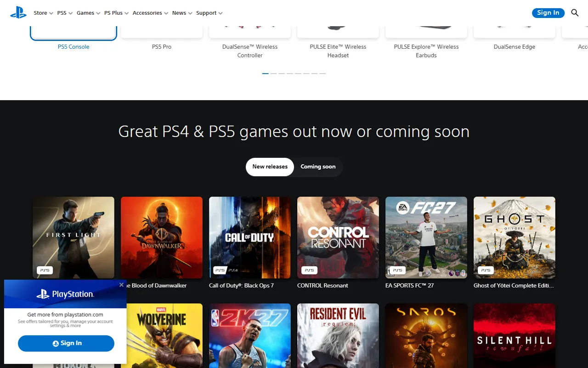Viewport: 588px width, 368px height.
Task: Click Ghost of Yōtei Complete Edition title
Action: [x=514, y=286]
